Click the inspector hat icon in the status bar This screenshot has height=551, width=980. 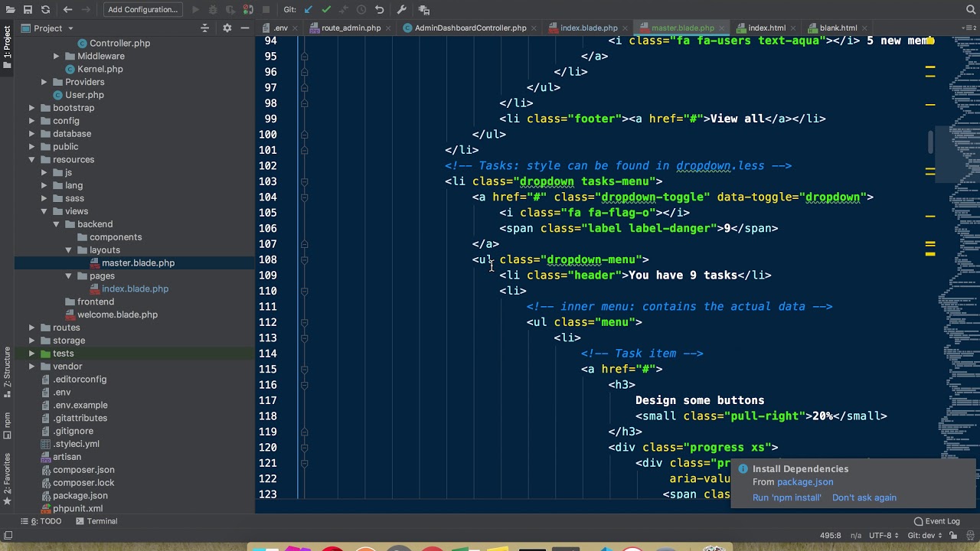969,536
